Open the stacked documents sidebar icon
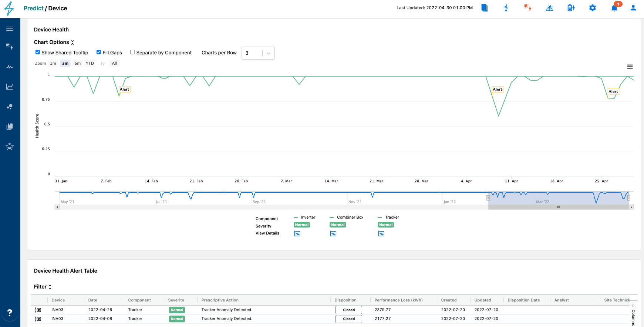 (x=10, y=127)
